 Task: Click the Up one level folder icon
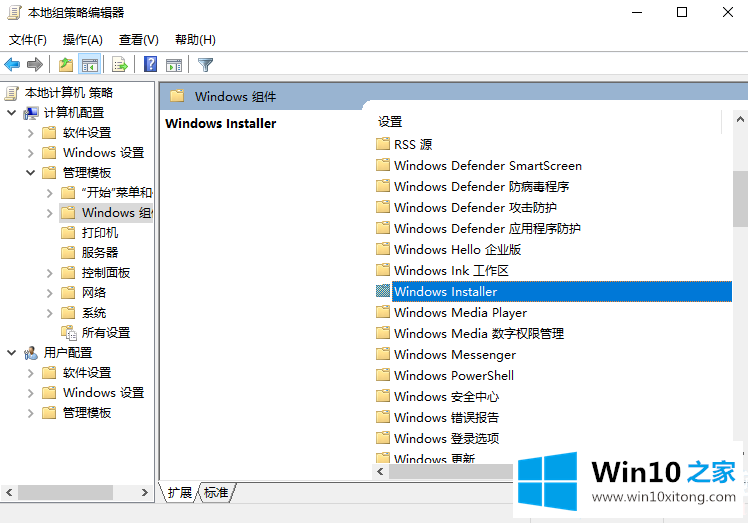(65, 64)
